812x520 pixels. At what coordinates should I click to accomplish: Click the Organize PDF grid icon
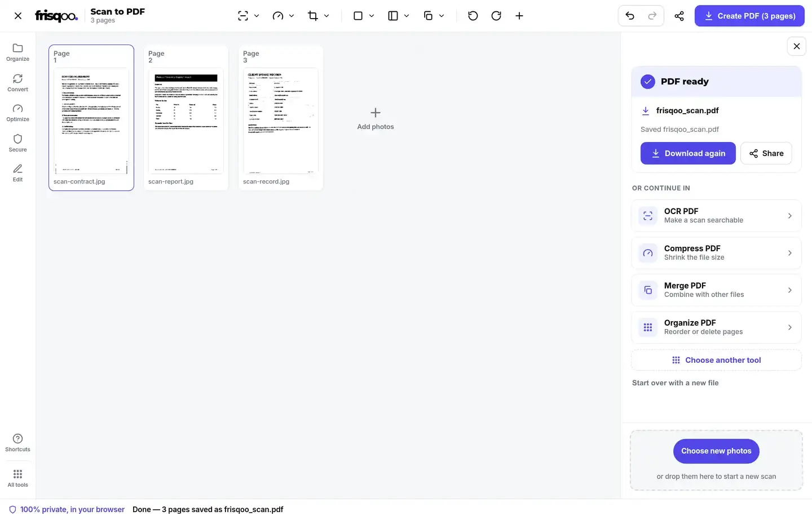point(648,327)
